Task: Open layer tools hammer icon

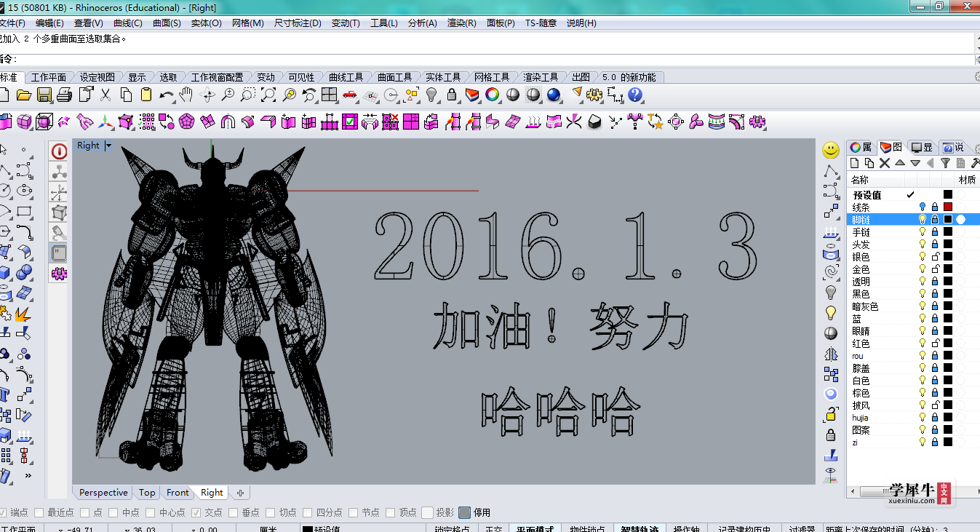Action: tap(975, 163)
